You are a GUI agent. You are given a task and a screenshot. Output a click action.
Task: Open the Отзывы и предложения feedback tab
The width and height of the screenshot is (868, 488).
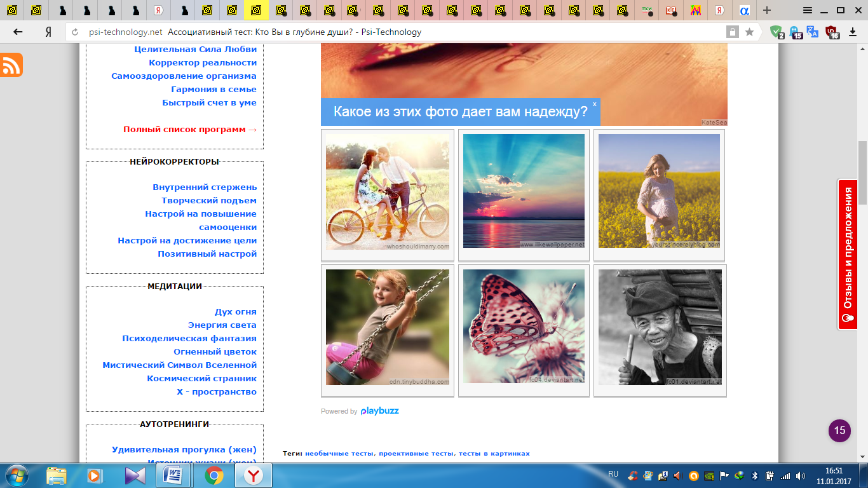(848, 254)
